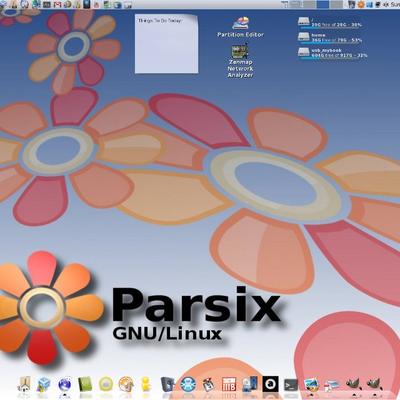This screenshot has width=400, height=400.
Task: Open the Partition Editor desktop icon
Action: pos(240,27)
